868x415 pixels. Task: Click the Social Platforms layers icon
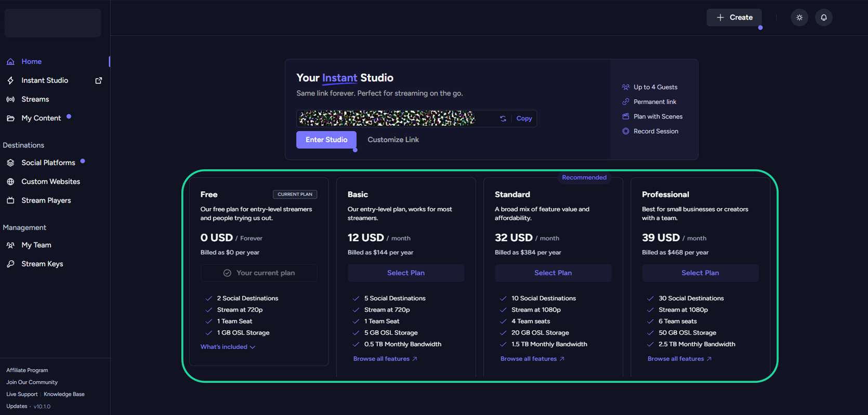[x=10, y=163]
